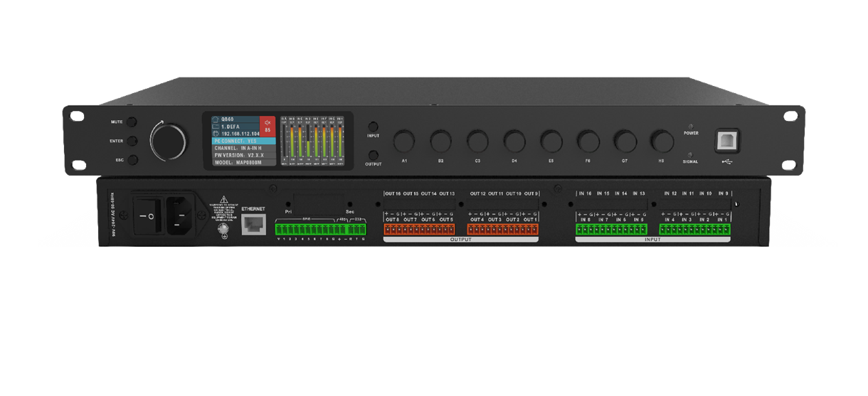Click the globe icon beside IP address
The height and width of the screenshot is (396, 868).
coord(216,134)
